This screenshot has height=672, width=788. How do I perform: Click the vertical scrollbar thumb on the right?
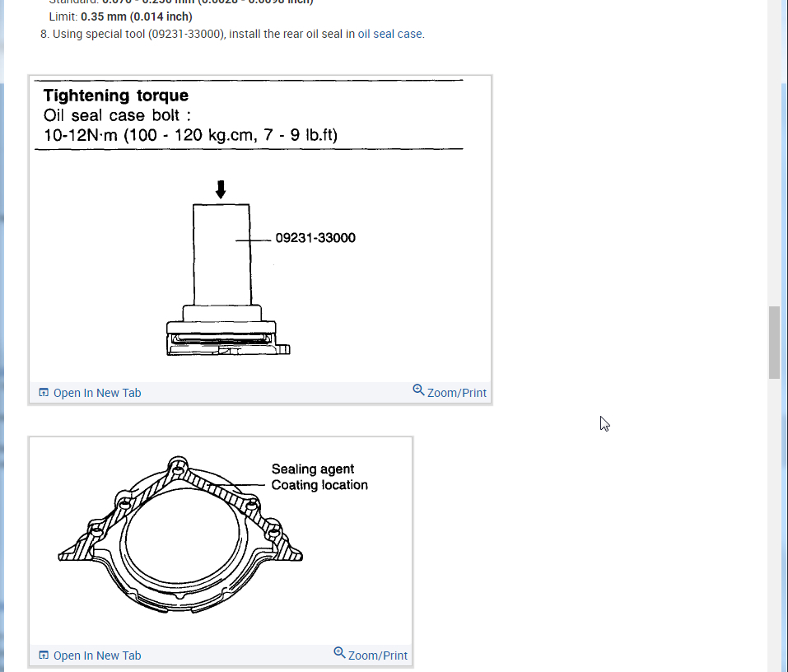[x=774, y=343]
